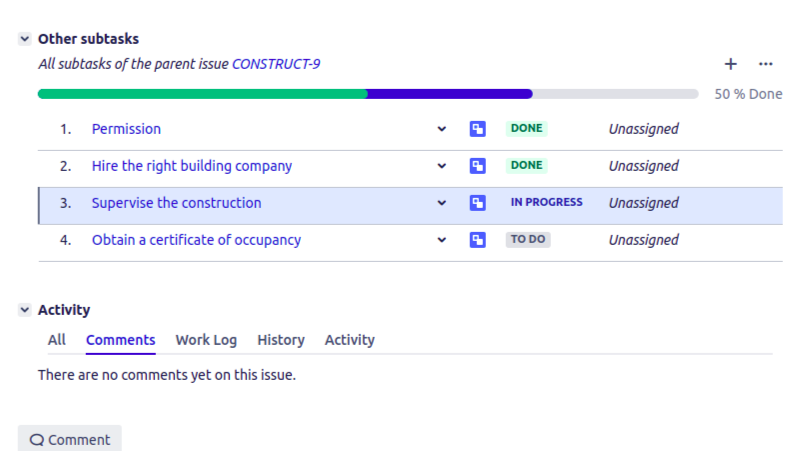Click the subtasks progress bar
793x451 pixels.
(367, 94)
